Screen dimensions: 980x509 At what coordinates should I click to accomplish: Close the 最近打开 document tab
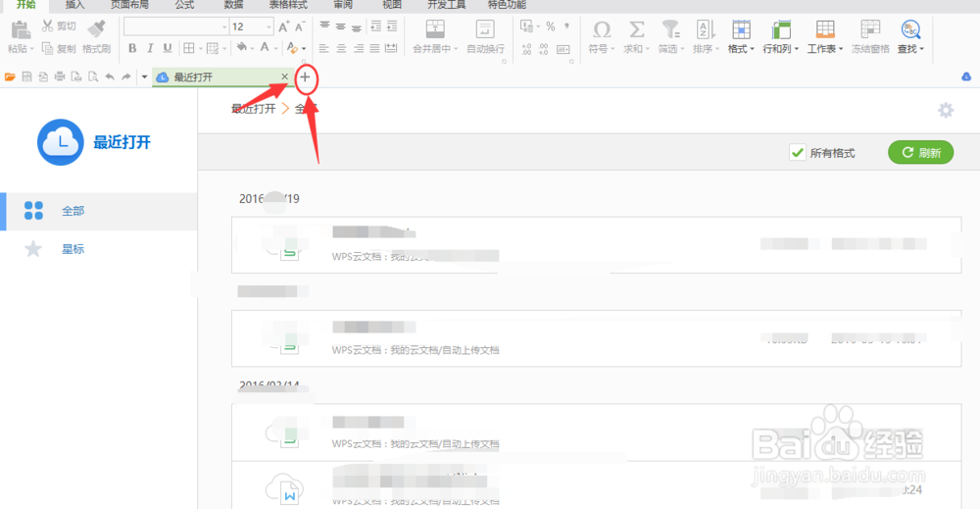tap(284, 76)
